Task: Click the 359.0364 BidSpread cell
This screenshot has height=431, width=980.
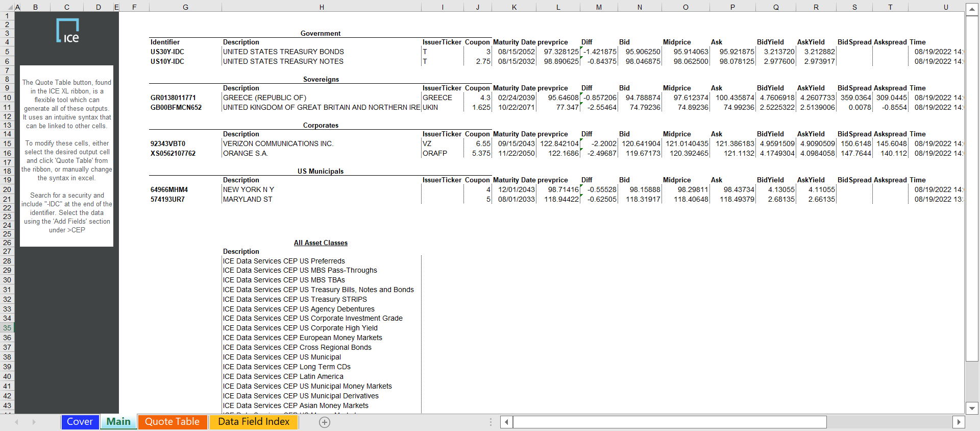Action: (854, 98)
